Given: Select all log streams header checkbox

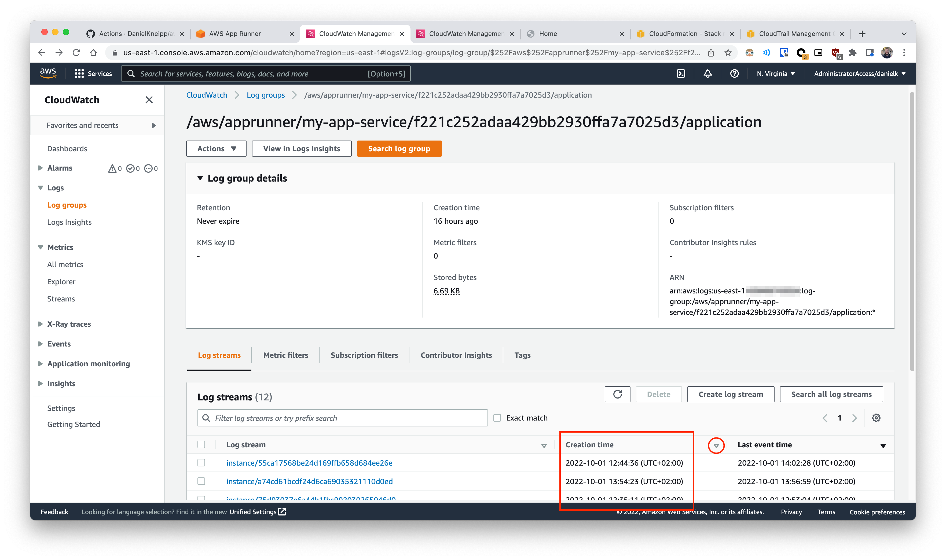Looking at the screenshot, I should pos(201,444).
